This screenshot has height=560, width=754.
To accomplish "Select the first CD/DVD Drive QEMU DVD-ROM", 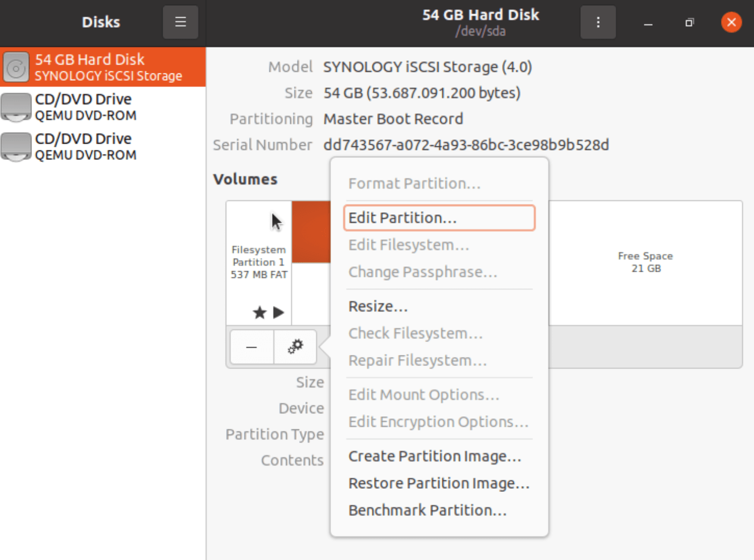I will tap(103, 107).
